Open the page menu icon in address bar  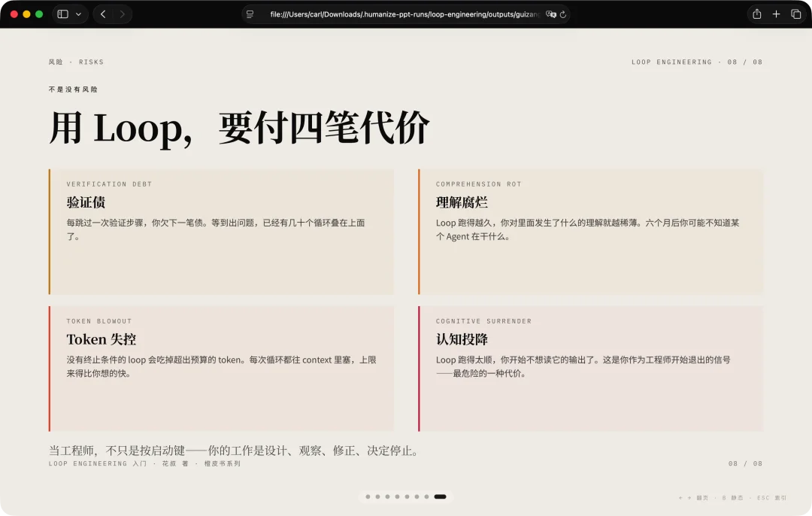click(250, 14)
